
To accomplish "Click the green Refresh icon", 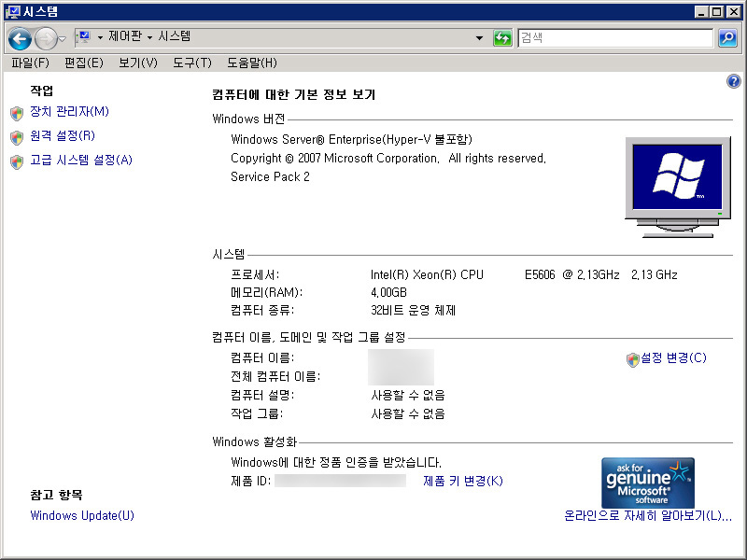I will point(502,37).
